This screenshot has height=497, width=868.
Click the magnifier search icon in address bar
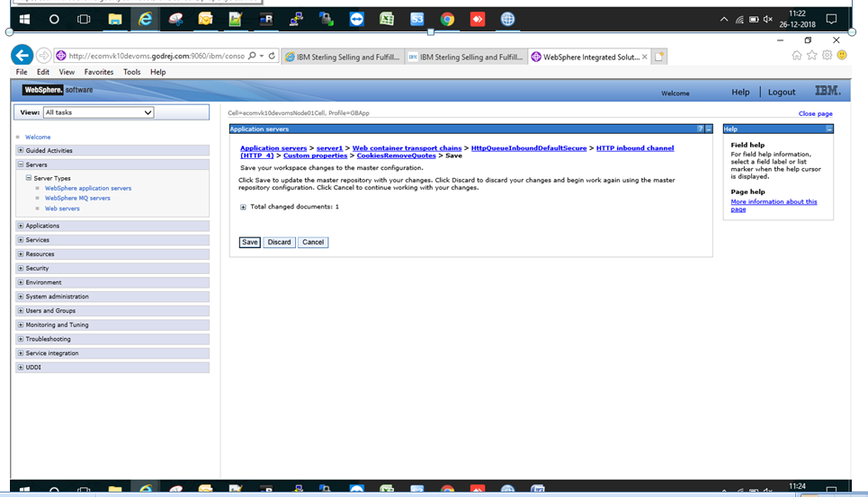coord(253,56)
